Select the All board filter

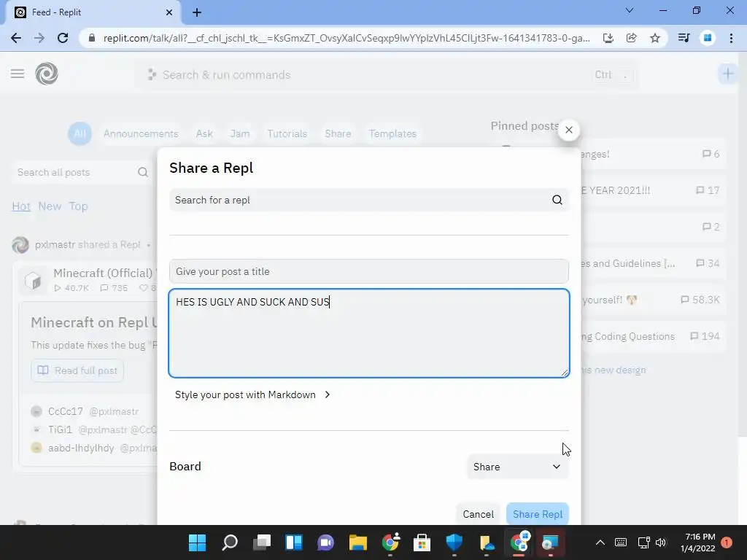80,134
